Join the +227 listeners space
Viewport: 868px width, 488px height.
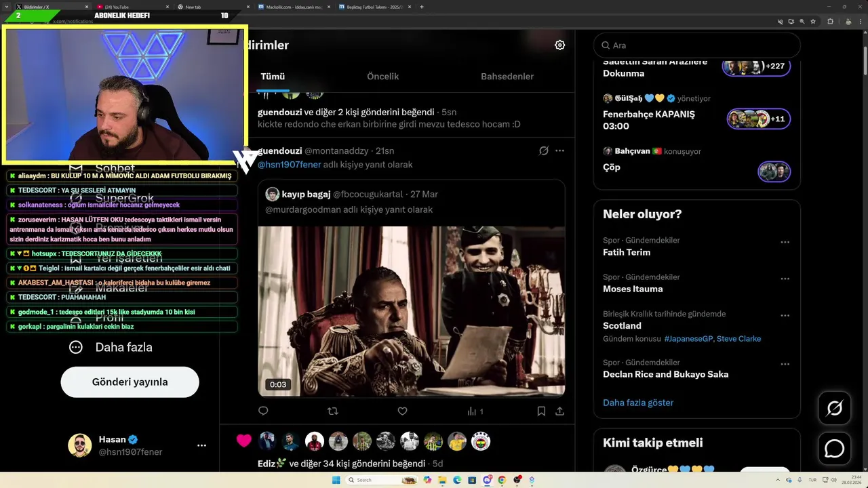pos(756,66)
